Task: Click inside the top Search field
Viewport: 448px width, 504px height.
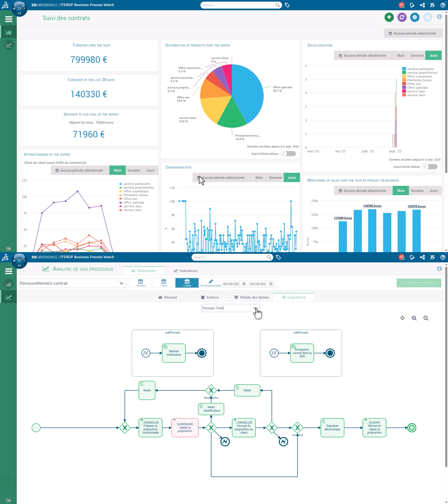Action: (238, 5)
